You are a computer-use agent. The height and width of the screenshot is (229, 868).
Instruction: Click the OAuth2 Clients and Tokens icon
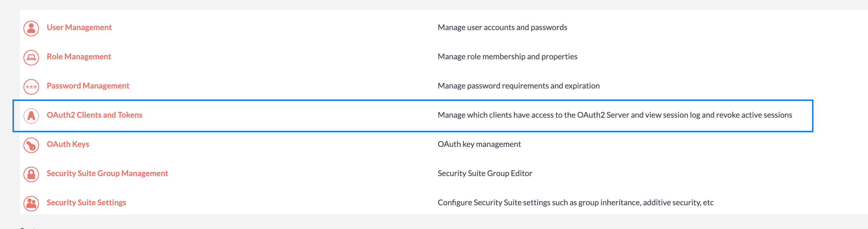(x=31, y=116)
